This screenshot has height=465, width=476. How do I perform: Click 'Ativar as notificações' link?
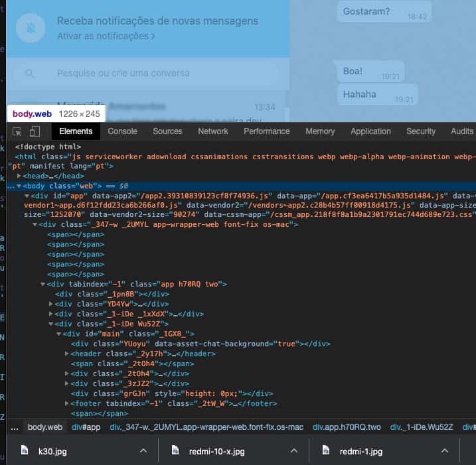106,36
